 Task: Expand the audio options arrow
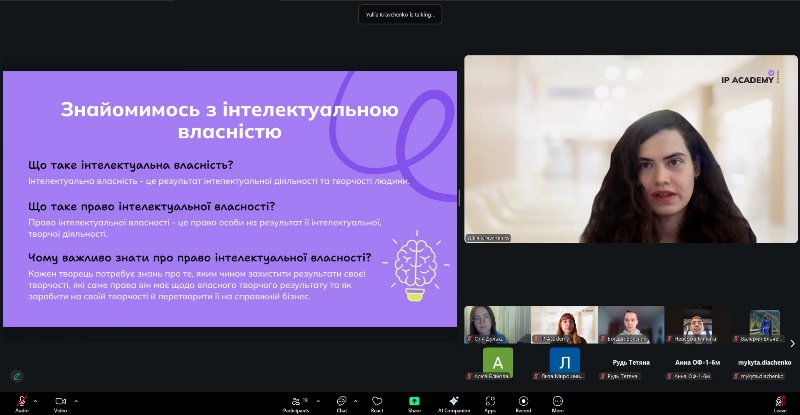[x=34, y=398]
